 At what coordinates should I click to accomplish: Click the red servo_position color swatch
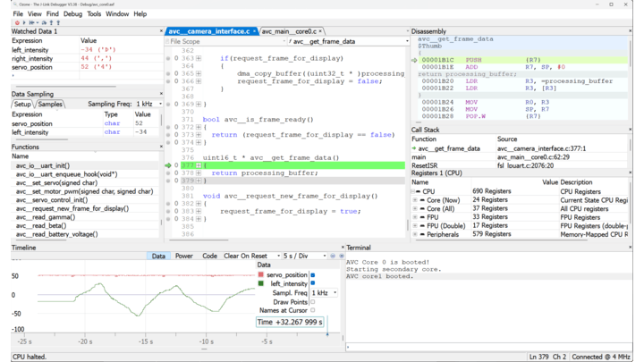(x=261, y=275)
